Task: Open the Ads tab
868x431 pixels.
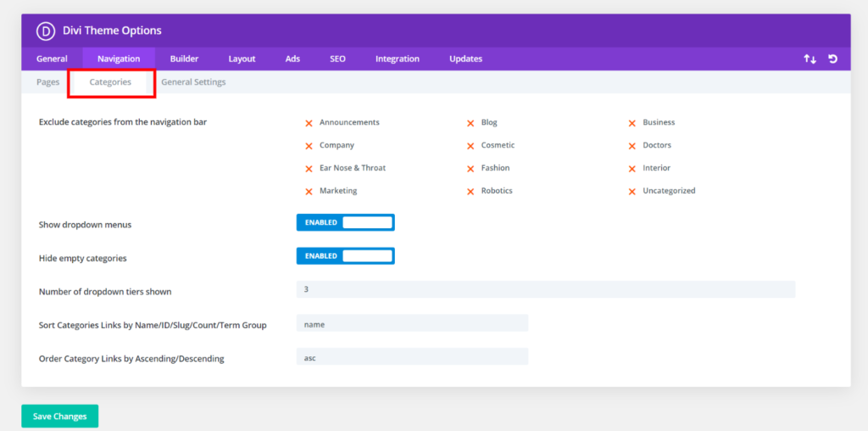Action: pyautogui.click(x=292, y=59)
